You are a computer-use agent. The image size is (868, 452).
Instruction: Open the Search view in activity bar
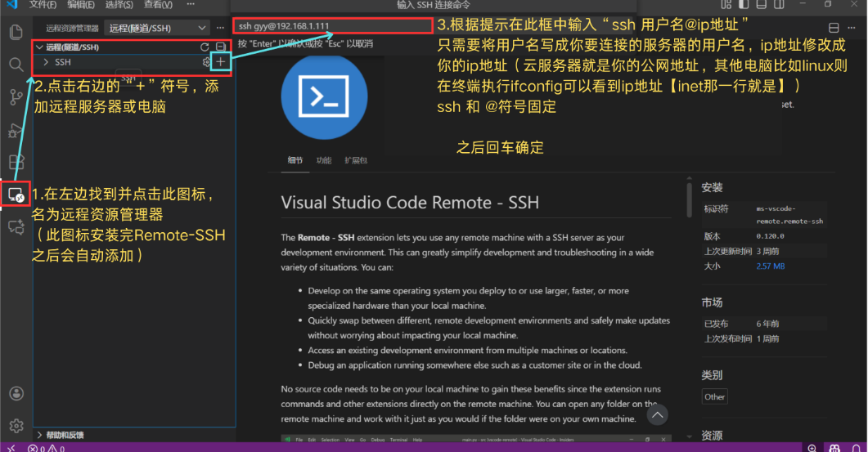(x=16, y=65)
